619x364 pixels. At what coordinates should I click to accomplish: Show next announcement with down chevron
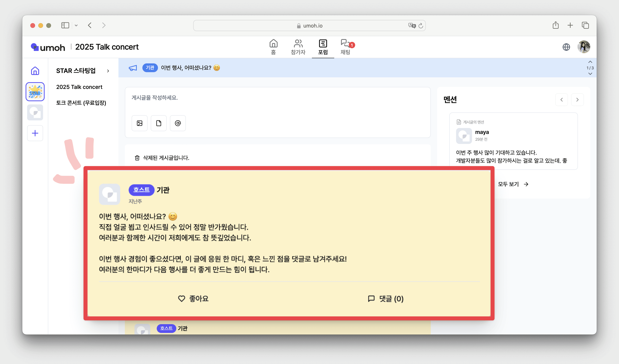[x=590, y=74]
